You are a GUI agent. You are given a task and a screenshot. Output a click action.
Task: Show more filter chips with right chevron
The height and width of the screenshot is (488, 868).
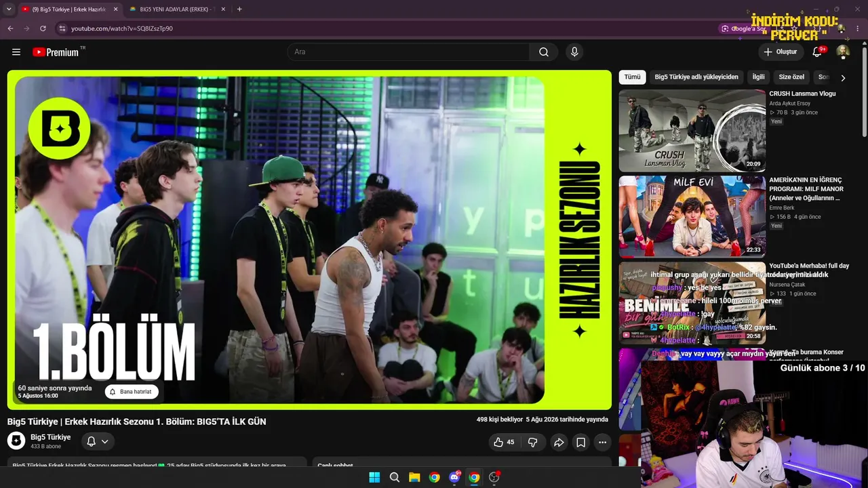click(x=843, y=77)
